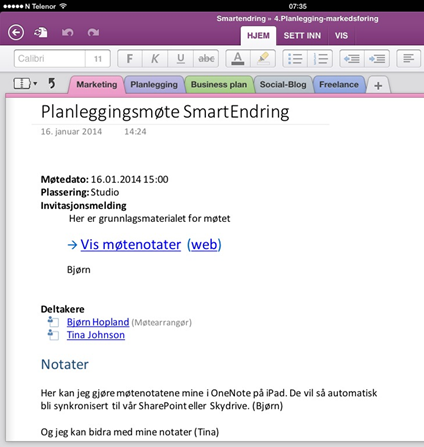
Task: Tap the Møtedato line
Action: point(104,179)
